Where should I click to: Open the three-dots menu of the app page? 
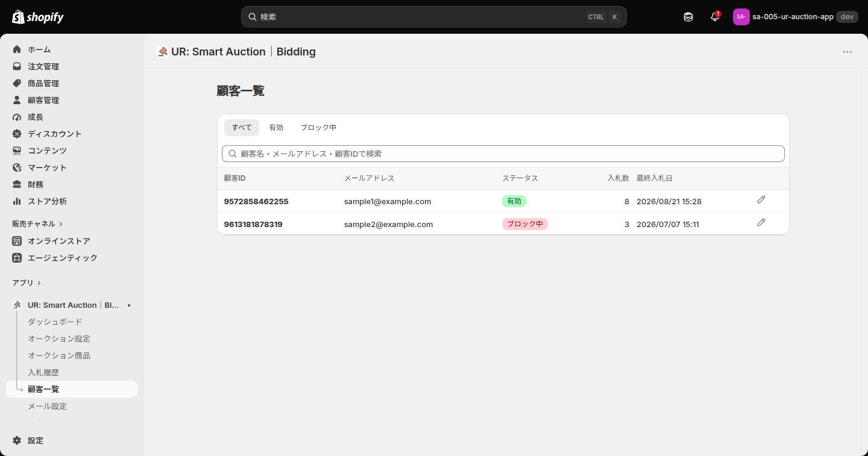click(848, 52)
